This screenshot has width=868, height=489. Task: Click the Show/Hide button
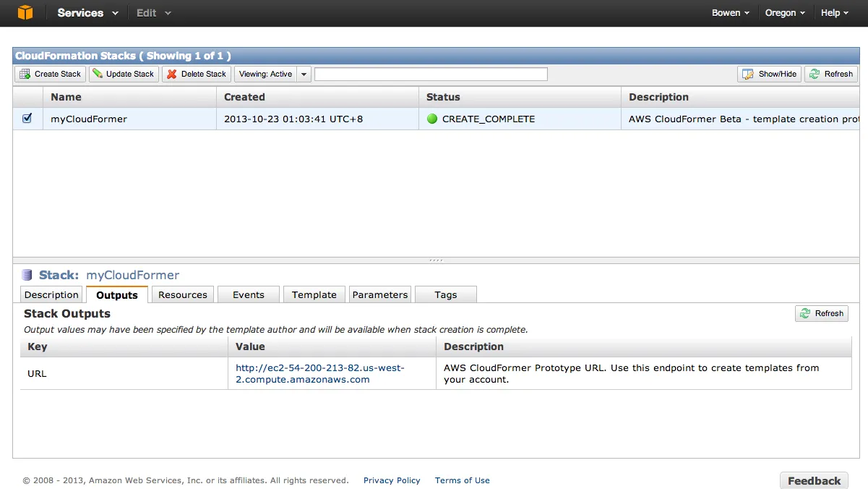point(769,74)
